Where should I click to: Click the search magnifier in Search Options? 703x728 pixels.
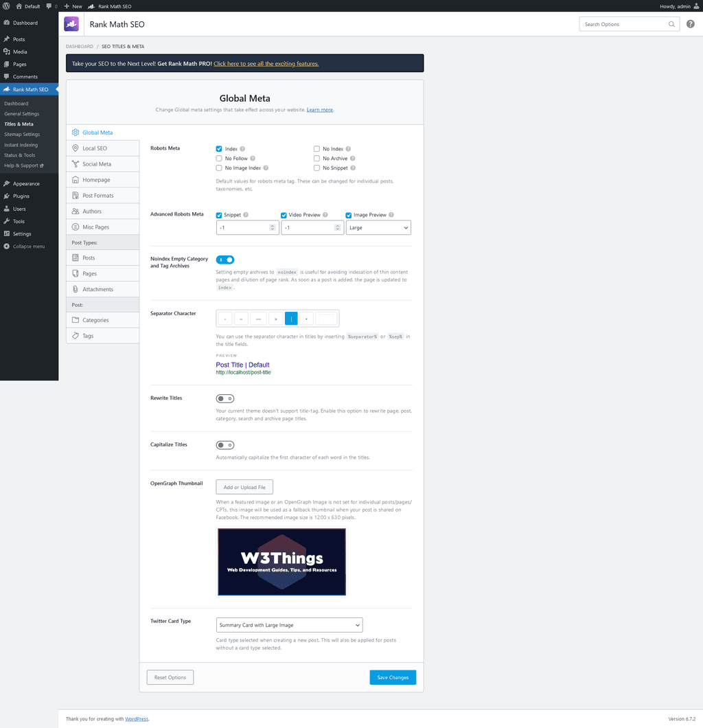coord(671,24)
